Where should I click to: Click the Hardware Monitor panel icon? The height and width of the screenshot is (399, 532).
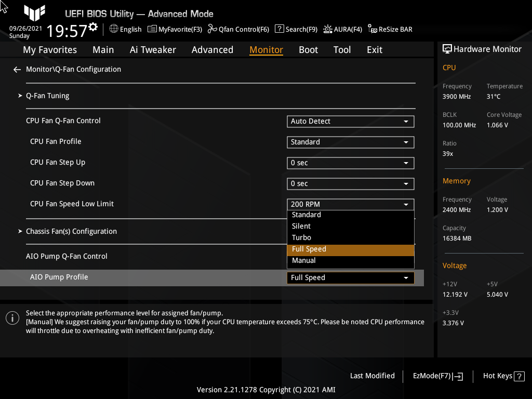click(448, 48)
